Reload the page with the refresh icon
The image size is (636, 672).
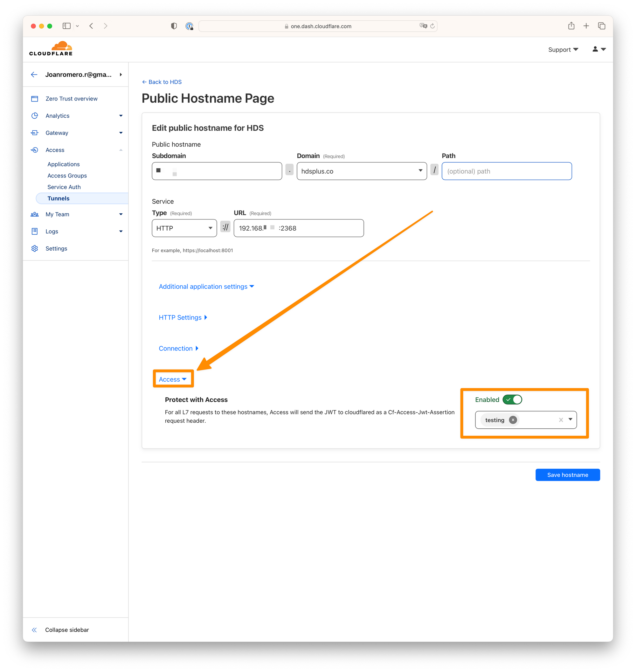[x=432, y=26]
